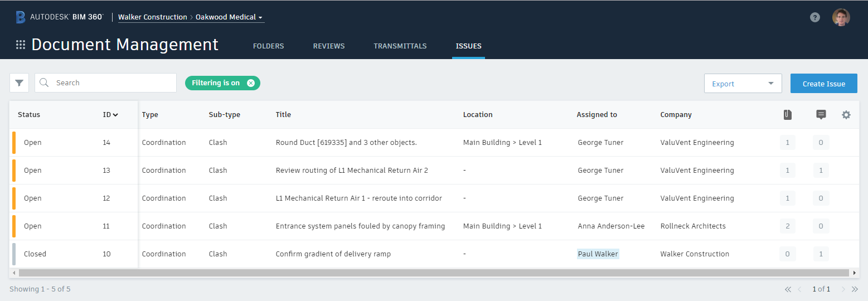868x301 pixels.
Task: Click the Sub-type column header
Action: [225, 115]
